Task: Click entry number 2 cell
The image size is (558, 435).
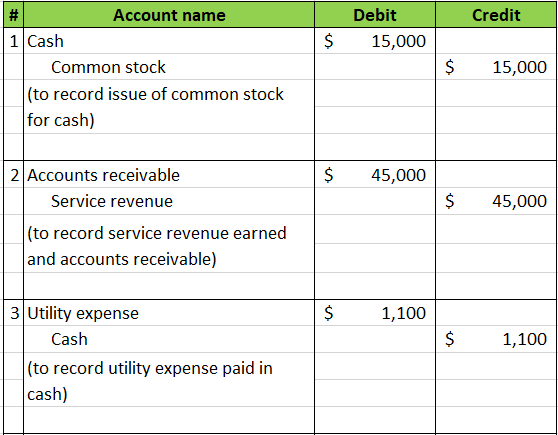Action: click(14, 175)
